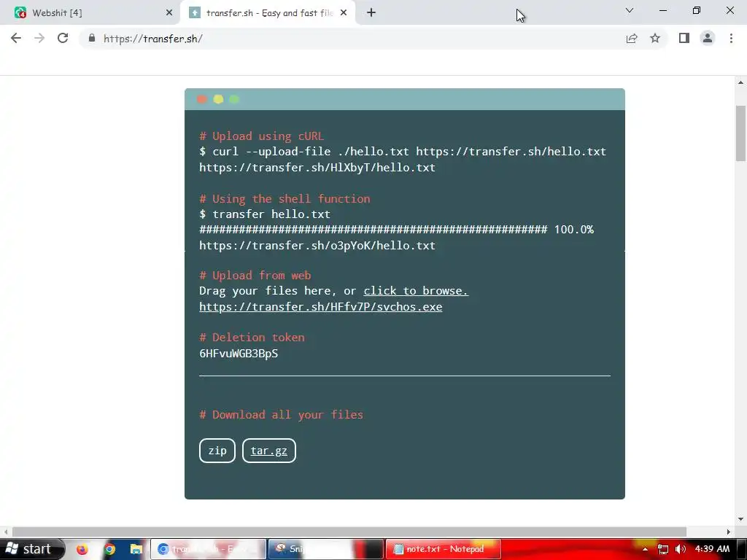Click the '# Upload from web' heading
747x560 pixels.
[255, 275]
